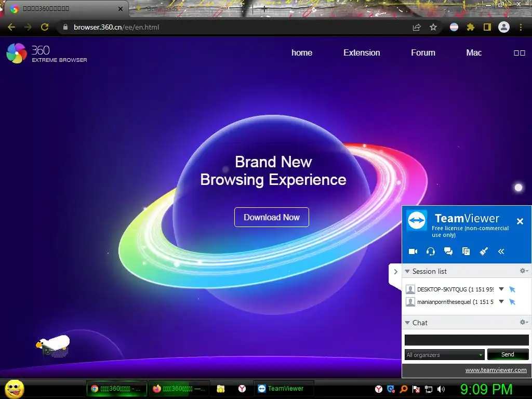Open the Extensions puzzle menu
Image resolution: width=532 pixels, height=399 pixels.
(470, 27)
